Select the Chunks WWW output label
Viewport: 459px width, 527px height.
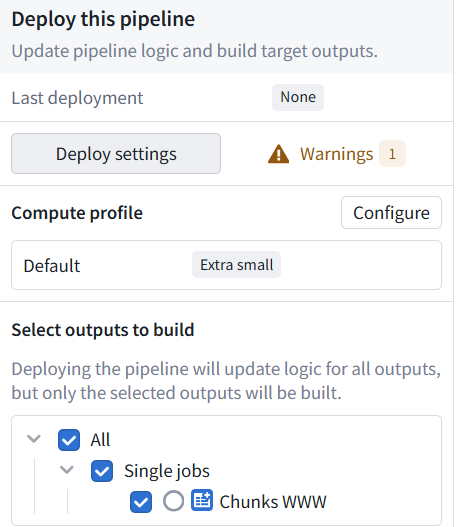click(273, 502)
